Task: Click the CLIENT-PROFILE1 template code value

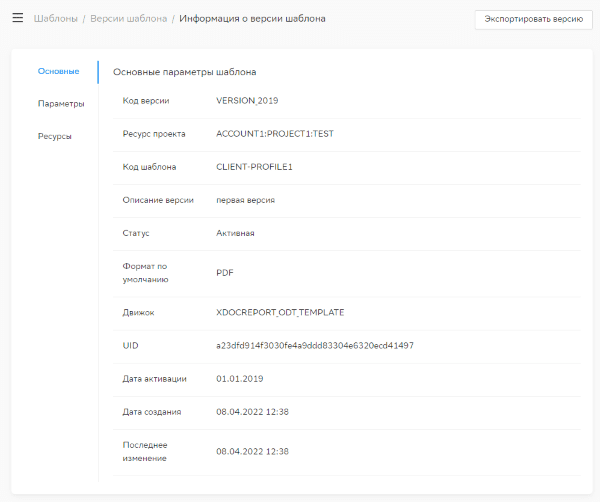Action: tap(254, 167)
